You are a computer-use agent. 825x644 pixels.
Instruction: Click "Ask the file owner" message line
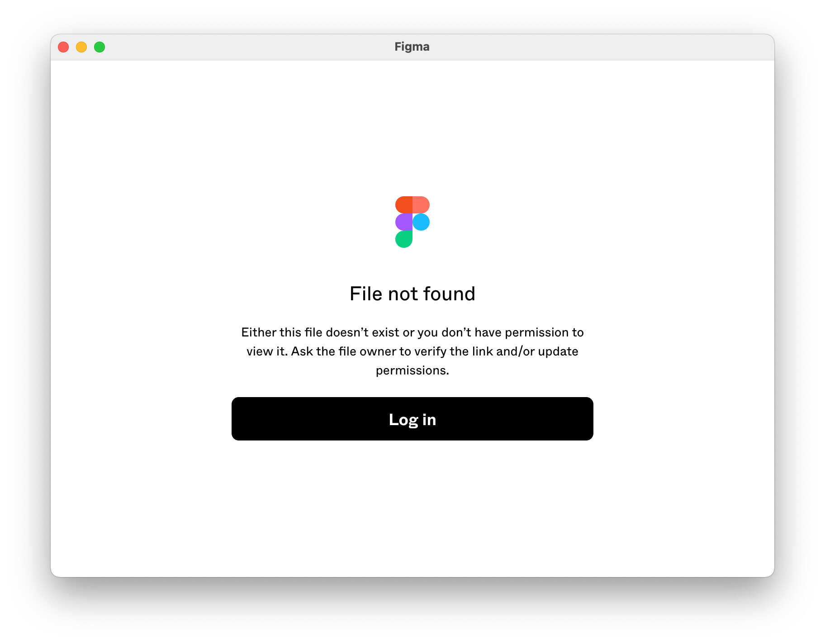pyautogui.click(x=434, y=351)
